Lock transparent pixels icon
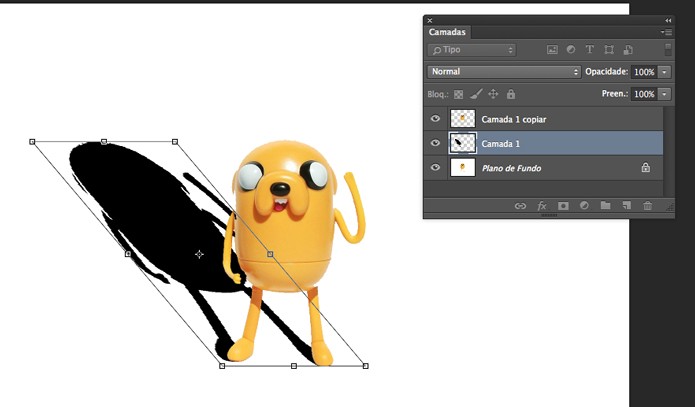This screenshot has width=695, height=407. point(459,94)
